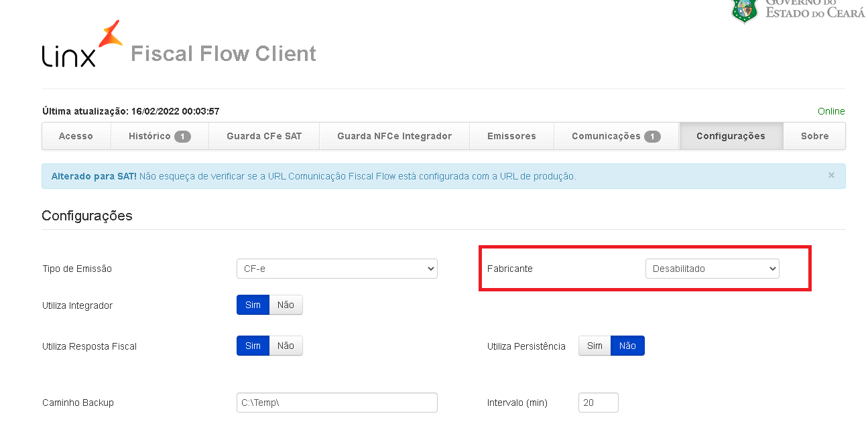Image resolution: width=868 pixels, height=426 pixels.
Task: Set Utiliza Integrador to Sim
Action: pos(253,305)
